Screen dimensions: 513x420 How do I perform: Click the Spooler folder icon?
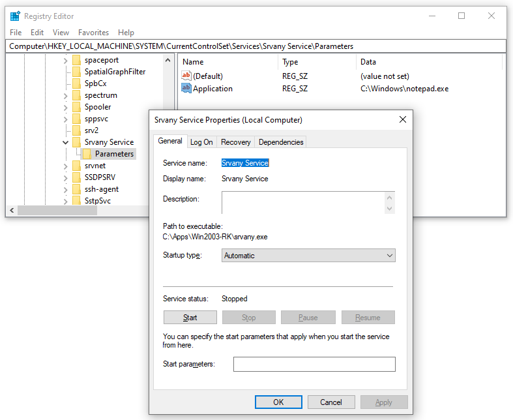tap(76, 107)
